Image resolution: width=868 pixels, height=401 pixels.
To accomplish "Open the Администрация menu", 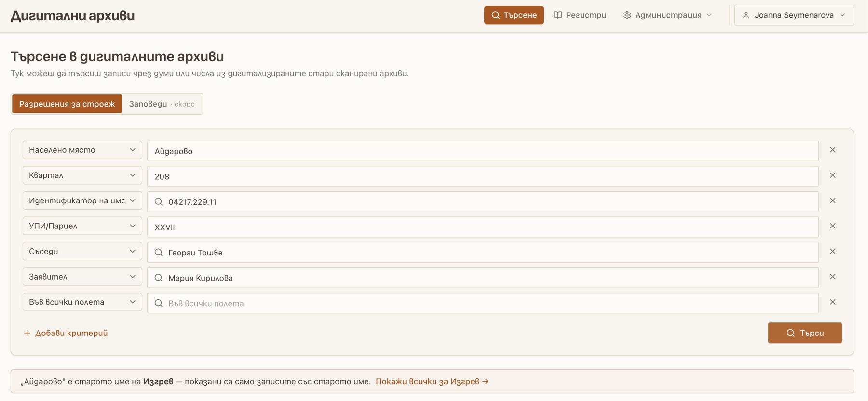I will (667, 15).
